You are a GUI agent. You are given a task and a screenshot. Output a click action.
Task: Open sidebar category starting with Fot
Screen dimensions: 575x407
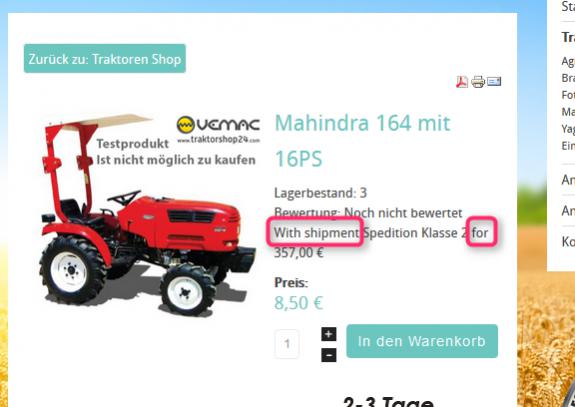568,95
